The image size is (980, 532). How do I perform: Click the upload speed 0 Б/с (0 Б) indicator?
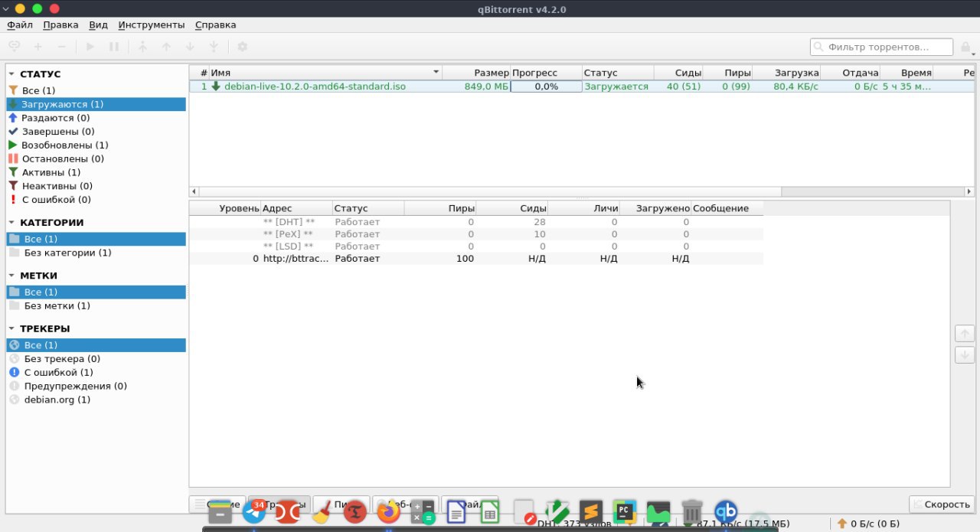(x=869, y=524)
